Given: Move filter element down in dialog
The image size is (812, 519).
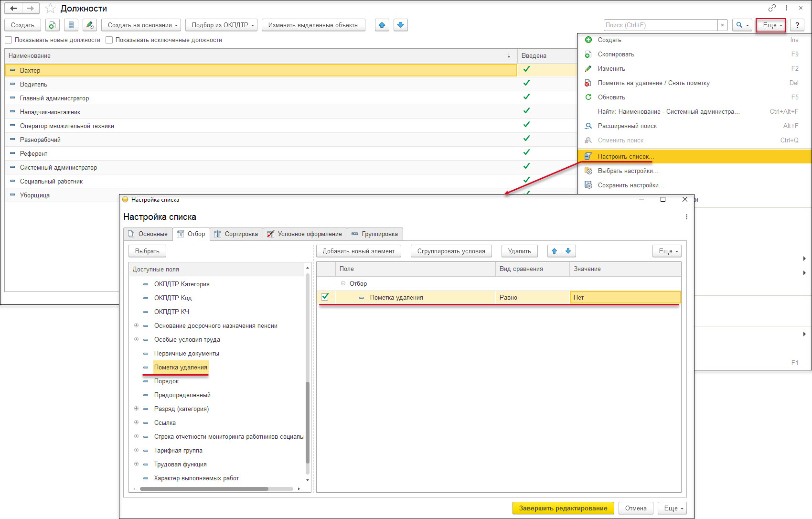Looking at the screenshot, I should point(568,251).
